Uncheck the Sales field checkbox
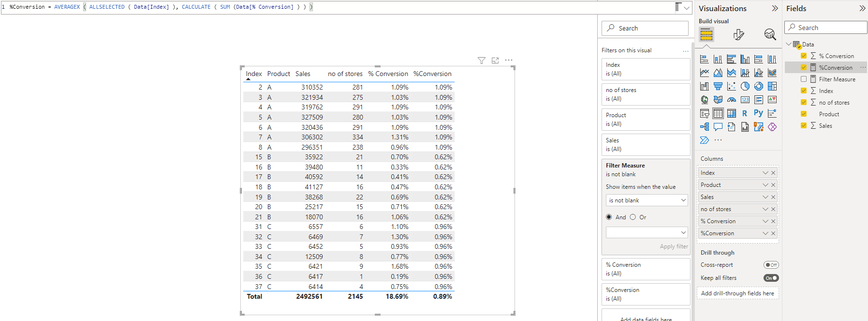This screenshot has height=321, width=868. click(x=804, y=125)
